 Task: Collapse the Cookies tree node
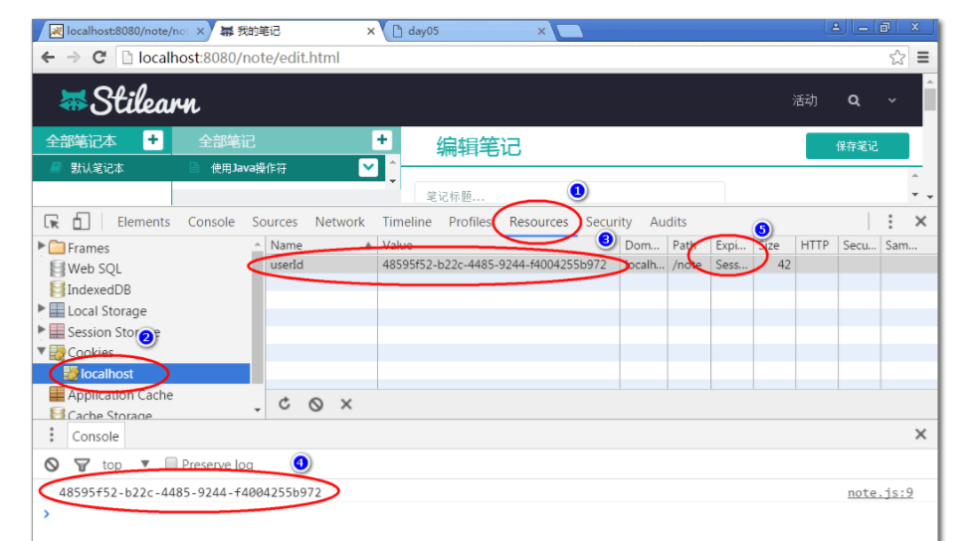click(x=41, y=351)
